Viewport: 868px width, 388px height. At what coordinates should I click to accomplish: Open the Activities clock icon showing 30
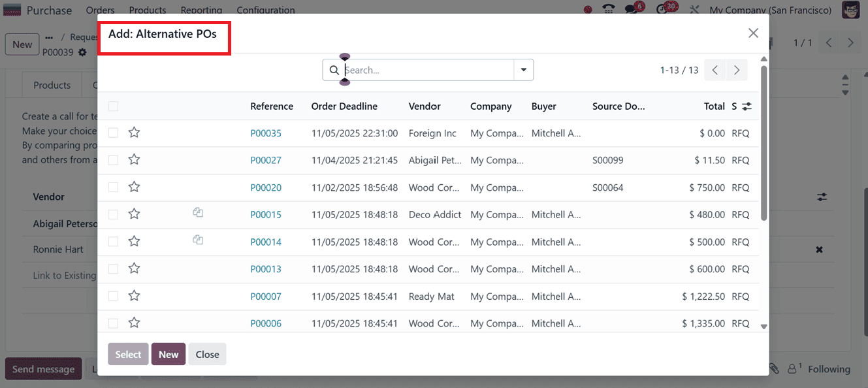[x=662, y=10]
